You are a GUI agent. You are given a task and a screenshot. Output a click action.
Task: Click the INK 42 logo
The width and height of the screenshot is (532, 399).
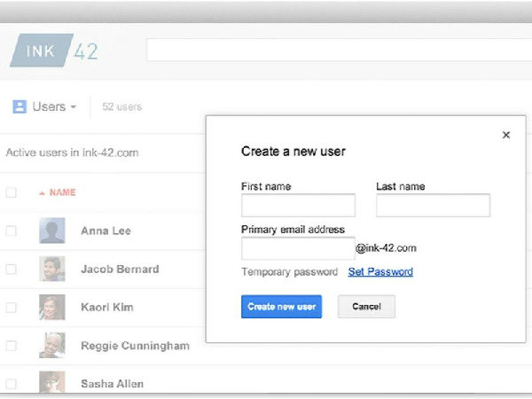(55, 50)
